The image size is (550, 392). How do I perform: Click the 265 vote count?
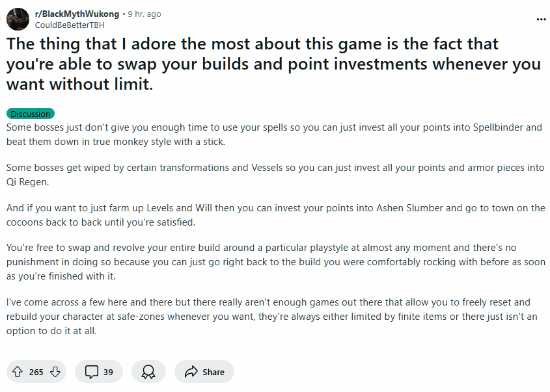(36, 372)
